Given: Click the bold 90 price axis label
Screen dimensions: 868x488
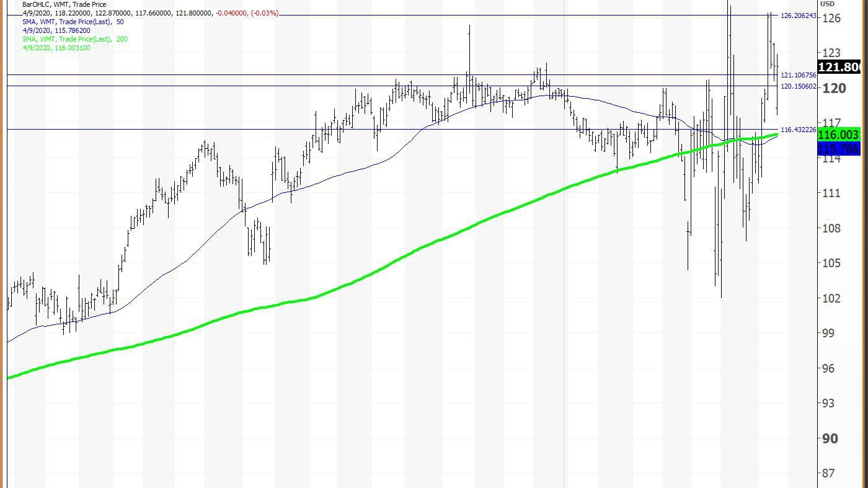Looking at the screenshot, I should pyautogui.click(x=830, y=438).
